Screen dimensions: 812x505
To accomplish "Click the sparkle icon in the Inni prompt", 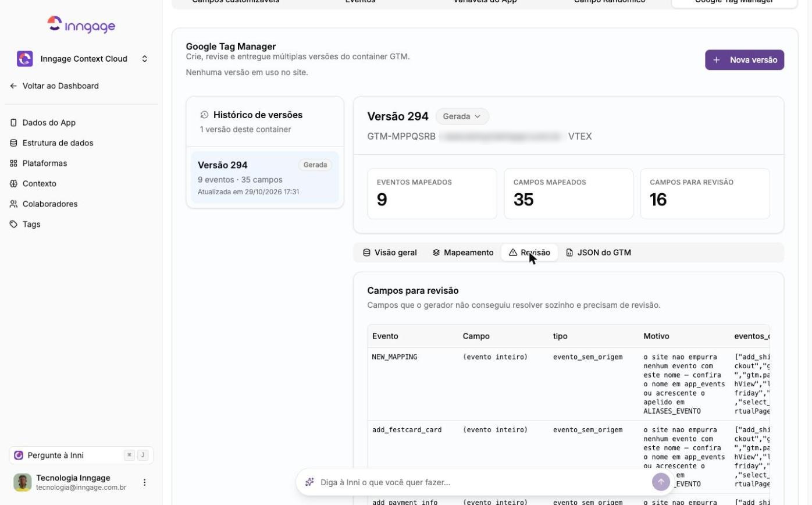I will pyautogui.click(x=310, y=482).
